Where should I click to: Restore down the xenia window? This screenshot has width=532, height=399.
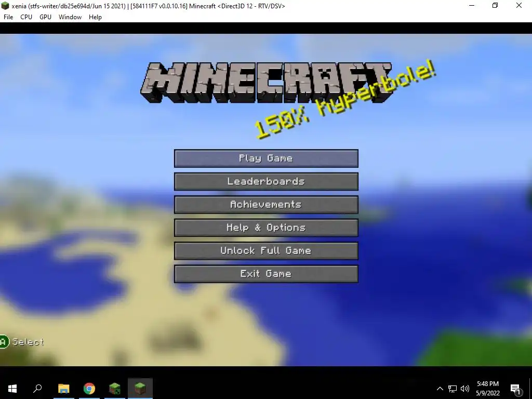tap(495, 5)
